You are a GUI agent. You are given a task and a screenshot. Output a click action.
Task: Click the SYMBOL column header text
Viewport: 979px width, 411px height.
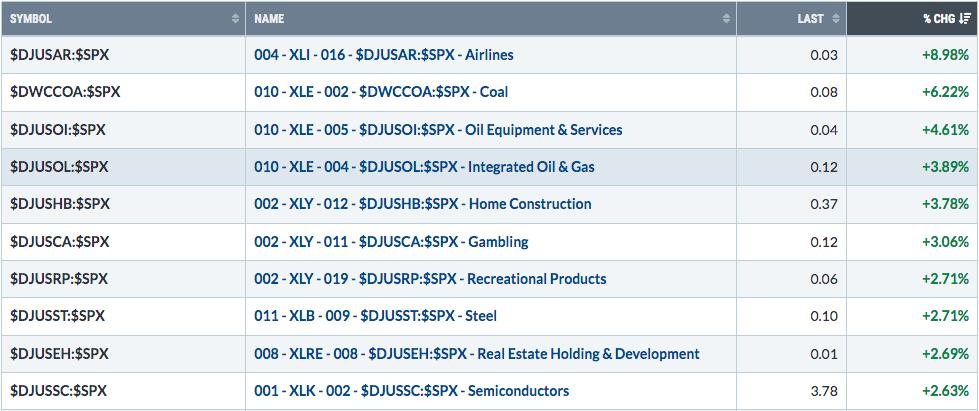(x=31, y=19)
